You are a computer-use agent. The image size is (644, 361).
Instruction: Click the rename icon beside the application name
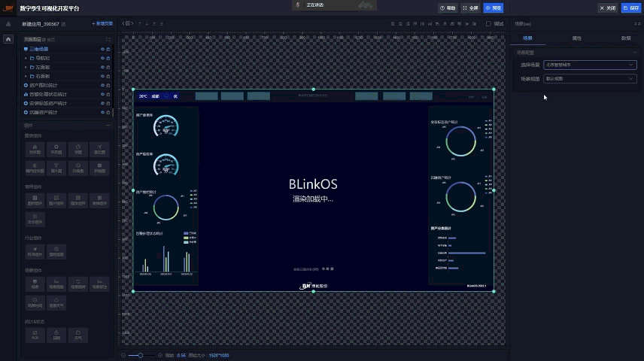(x=63, y=24)
